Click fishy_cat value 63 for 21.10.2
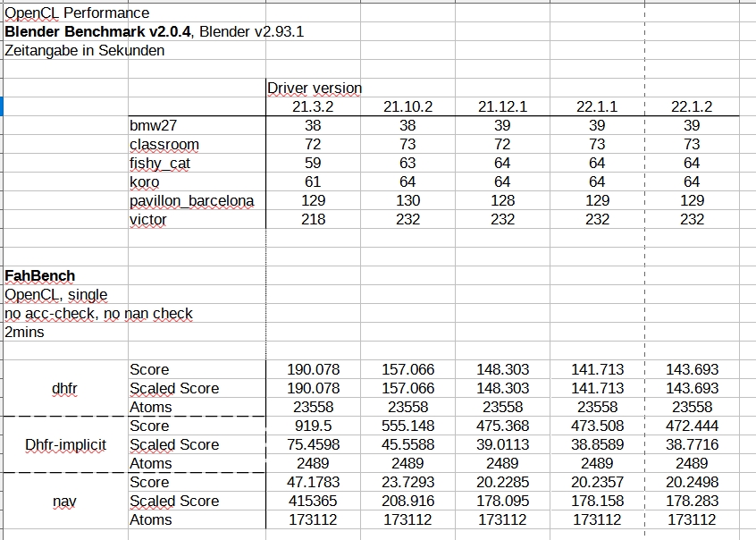Viewport: 756px width, 540px height. [x=407, y=163]
